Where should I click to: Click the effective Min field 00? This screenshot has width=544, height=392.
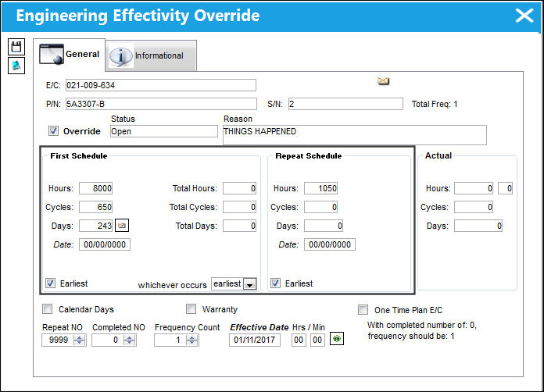tap(317, 340)
